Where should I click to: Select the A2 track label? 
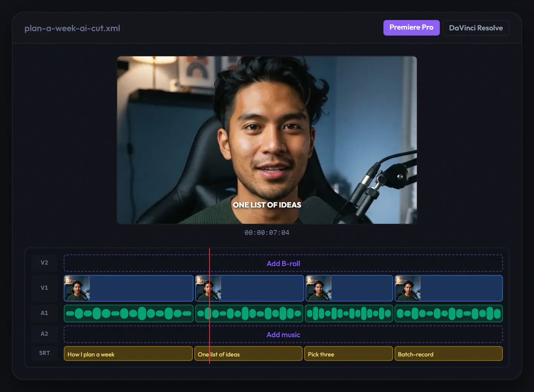tap(44, 334)
